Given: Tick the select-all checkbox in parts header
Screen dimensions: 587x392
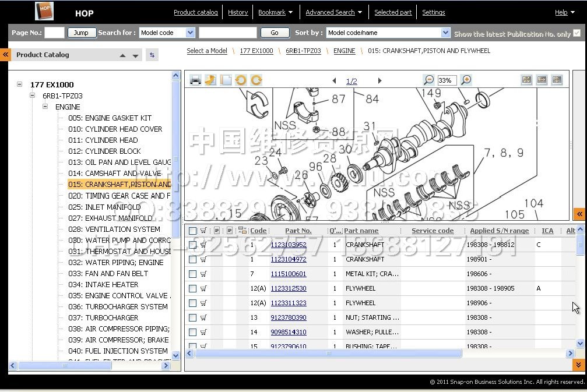Looking at the screenshot, I should (x=192, y=231).
